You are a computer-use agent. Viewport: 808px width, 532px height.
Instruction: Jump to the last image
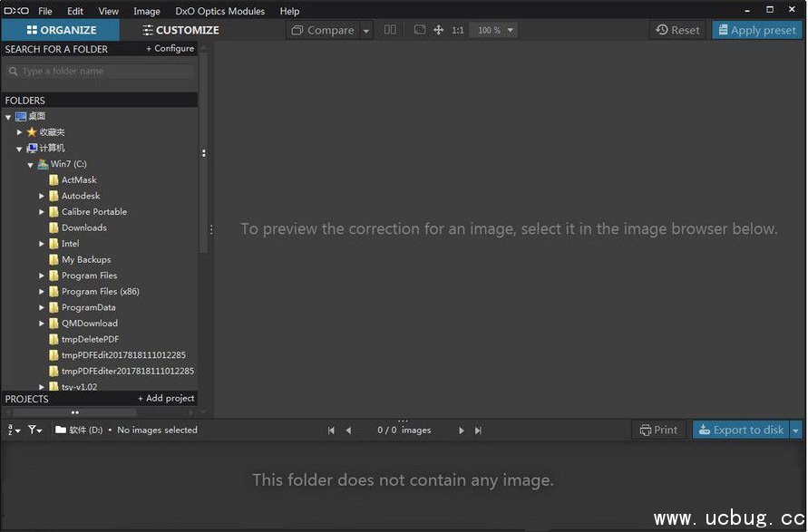pyautogui.click(x=478, y=430)
